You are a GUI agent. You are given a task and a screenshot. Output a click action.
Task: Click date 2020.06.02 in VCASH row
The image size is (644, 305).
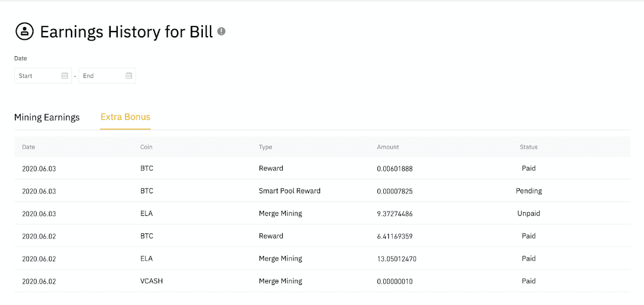[x=39, y=282]
